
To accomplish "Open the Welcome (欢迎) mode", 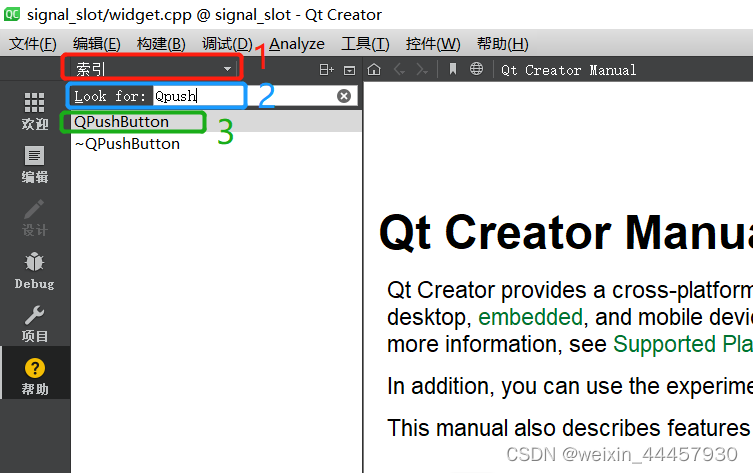I will click(35, 111).
